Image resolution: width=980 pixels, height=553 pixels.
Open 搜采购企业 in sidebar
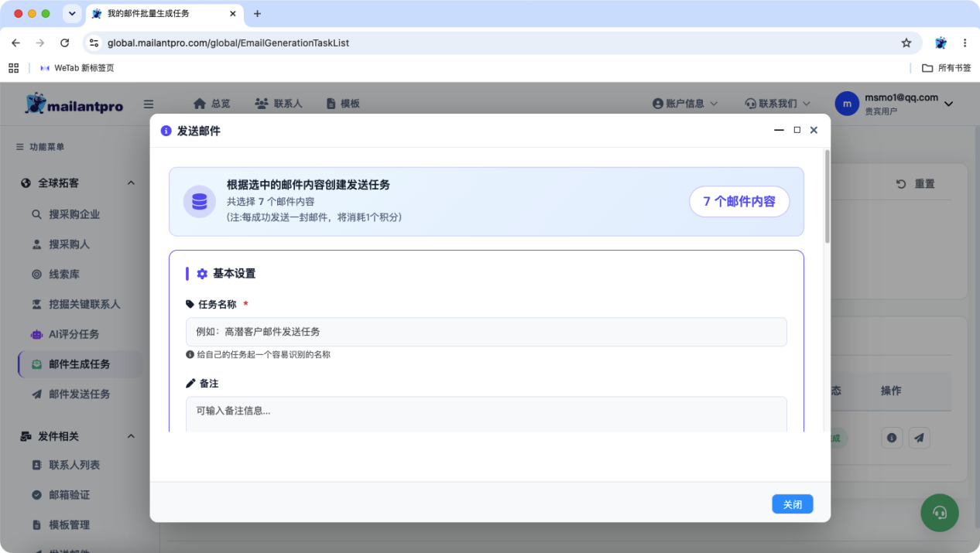pyautogui.click(x=74, y=214)
